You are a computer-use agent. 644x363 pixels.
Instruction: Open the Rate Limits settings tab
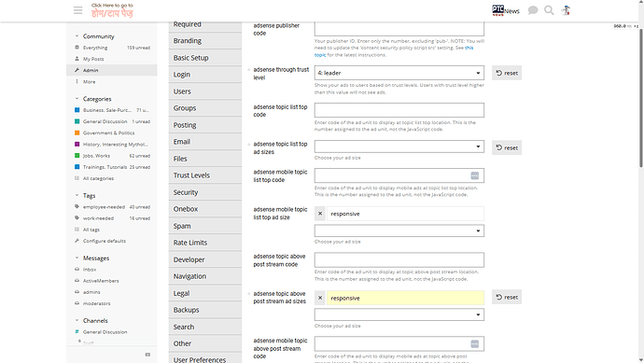pyautogui.click(x=205, y=243)
